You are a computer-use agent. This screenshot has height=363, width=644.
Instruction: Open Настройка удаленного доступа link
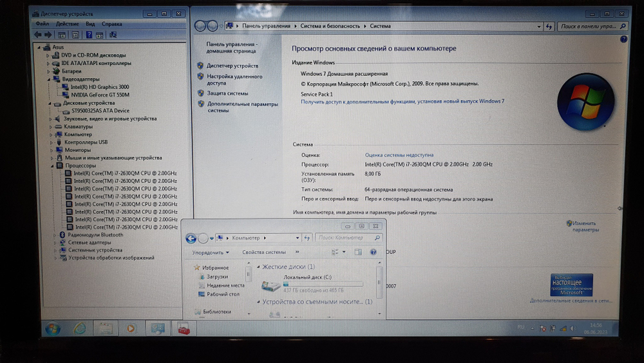click(234, 80)
